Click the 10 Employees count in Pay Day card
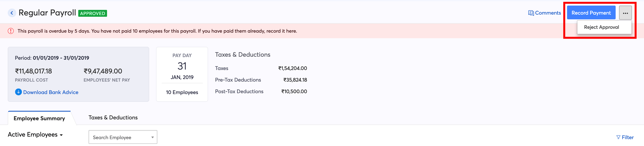Viewport: 644px width, 146px height. [x=182, y=92]
